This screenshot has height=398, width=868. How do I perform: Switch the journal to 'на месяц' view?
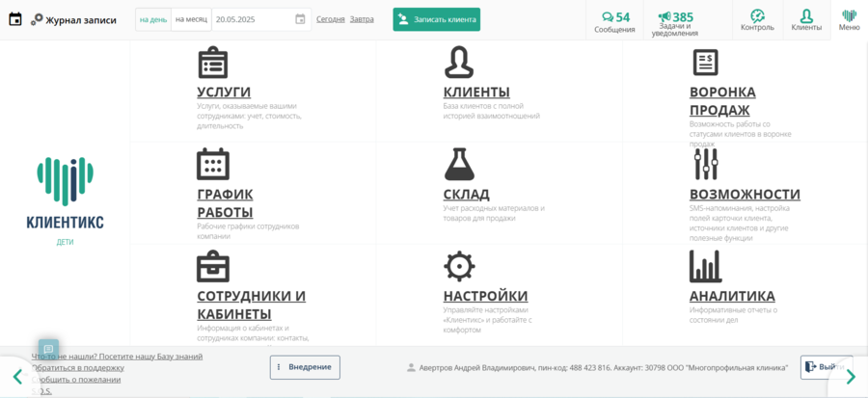[x=191, y=19]
